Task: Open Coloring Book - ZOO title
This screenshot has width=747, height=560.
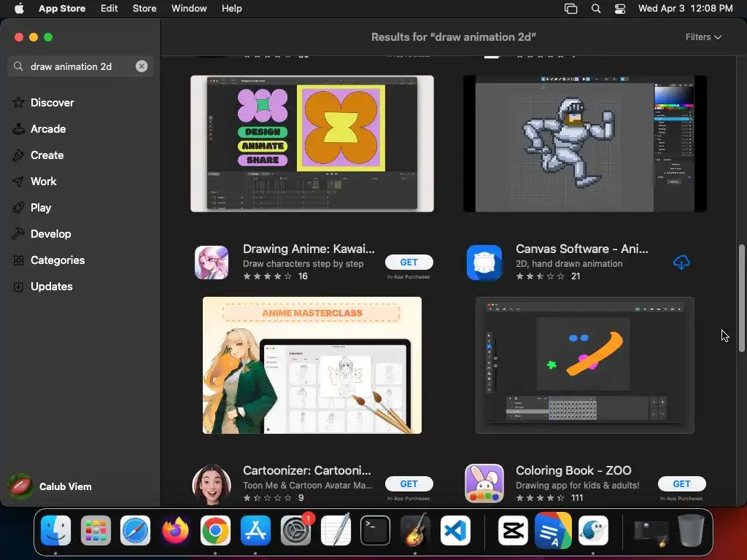Action: (x=573, y=470)
